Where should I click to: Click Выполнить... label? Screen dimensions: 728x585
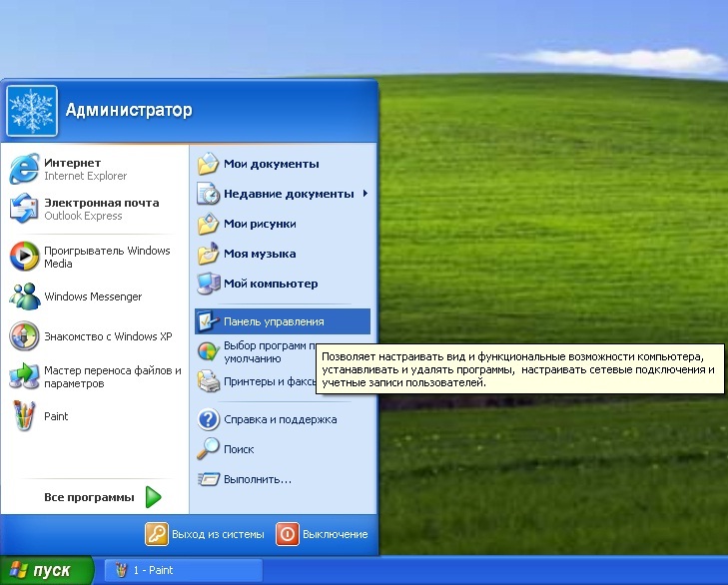pyautogui.click(x=258, y=479)
